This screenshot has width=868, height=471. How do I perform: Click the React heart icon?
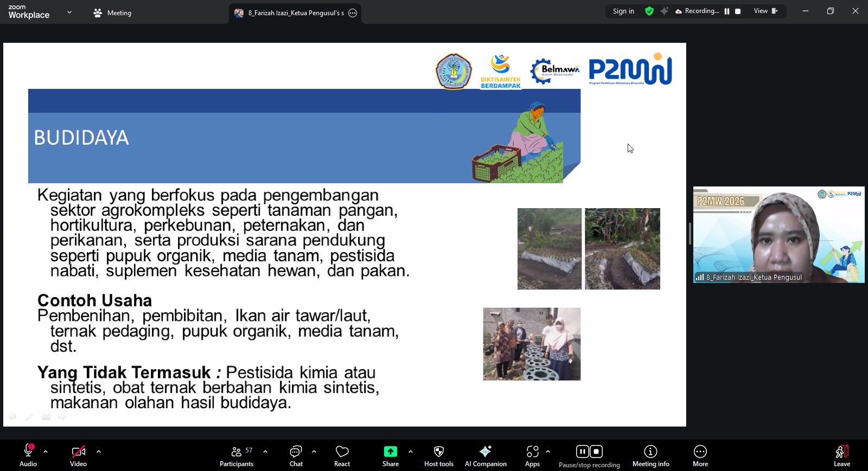(342, 456)
